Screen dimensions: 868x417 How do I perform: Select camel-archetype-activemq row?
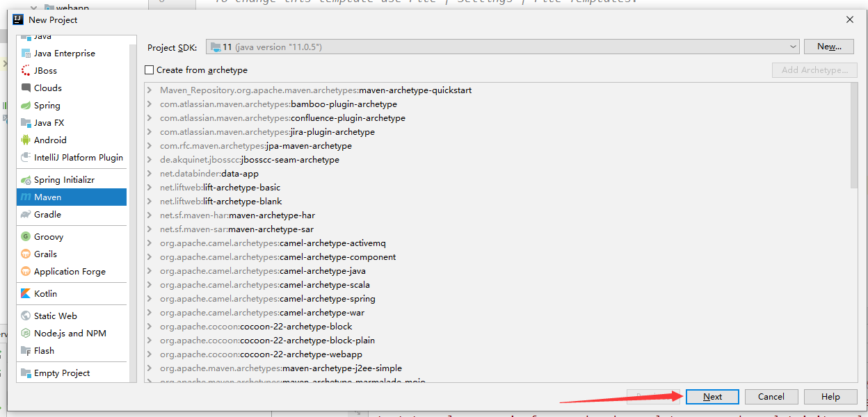497,243
